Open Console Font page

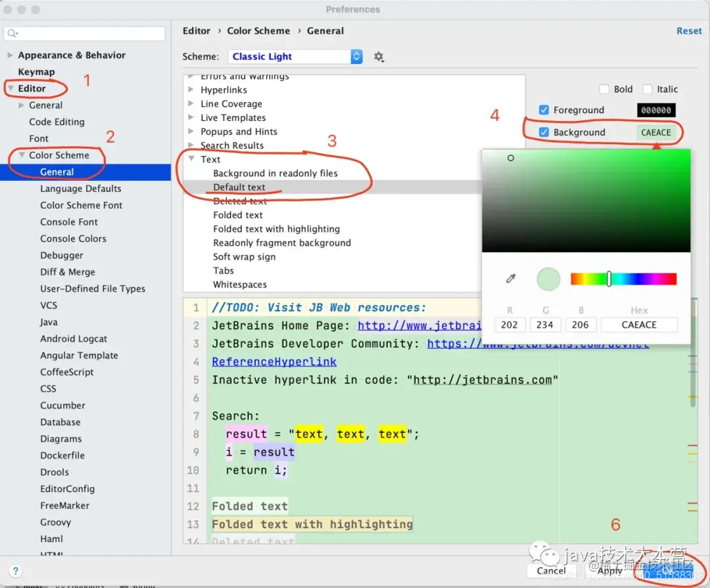(x=69, y=222)
